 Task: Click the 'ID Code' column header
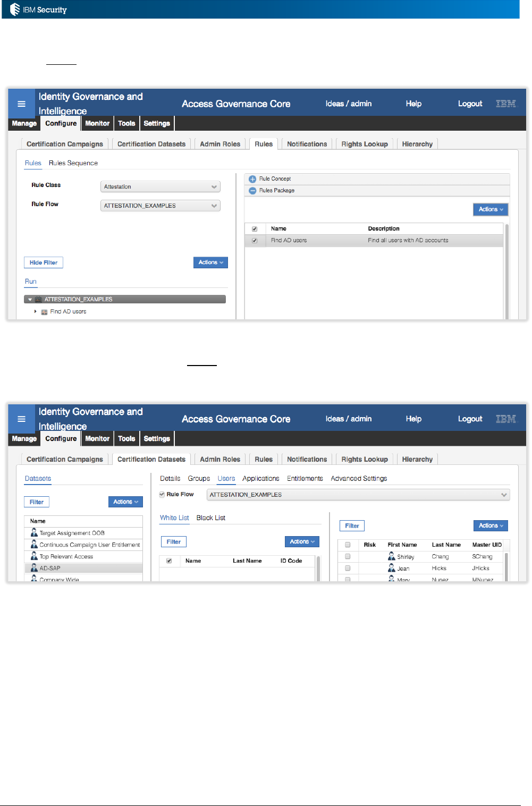coord(291,561)
